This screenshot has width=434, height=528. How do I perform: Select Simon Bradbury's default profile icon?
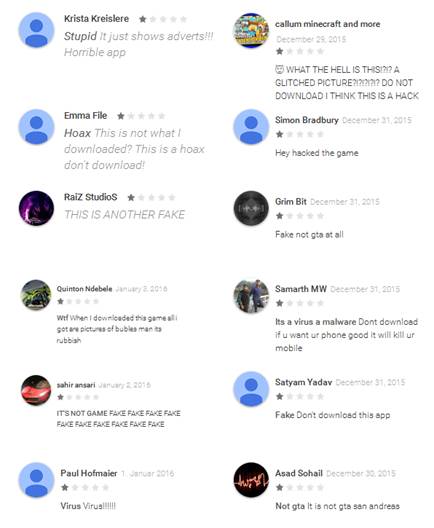tap(251, 127)
